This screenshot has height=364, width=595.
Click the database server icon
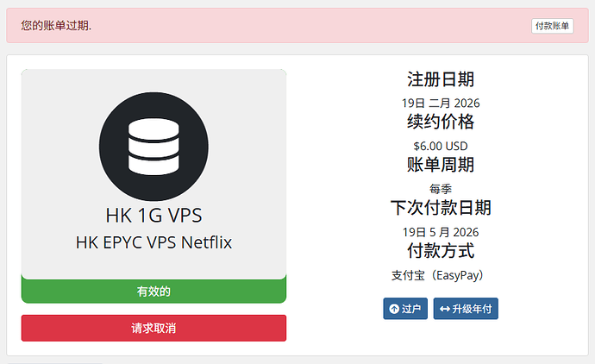[x=153, y=147]
